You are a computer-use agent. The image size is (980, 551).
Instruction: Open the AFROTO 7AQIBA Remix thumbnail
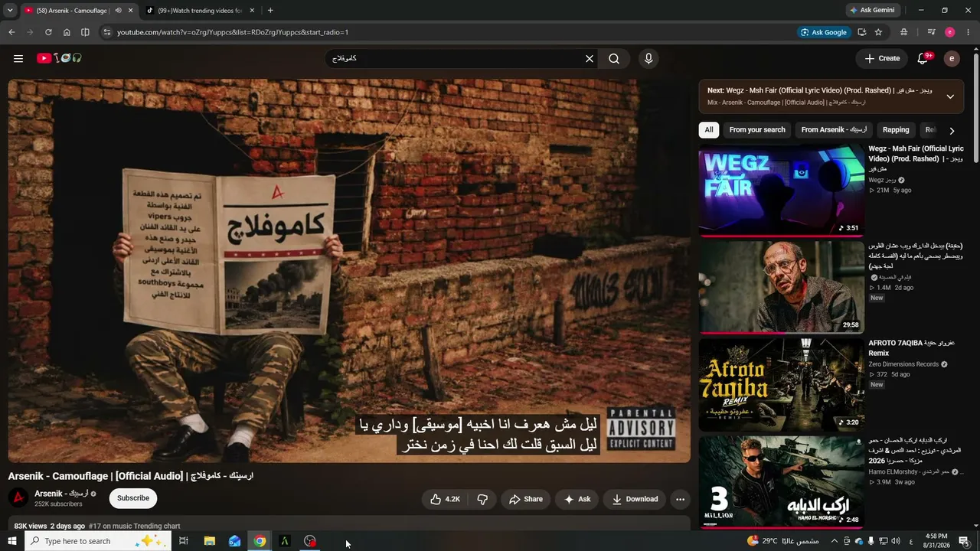tap(781, 384)
